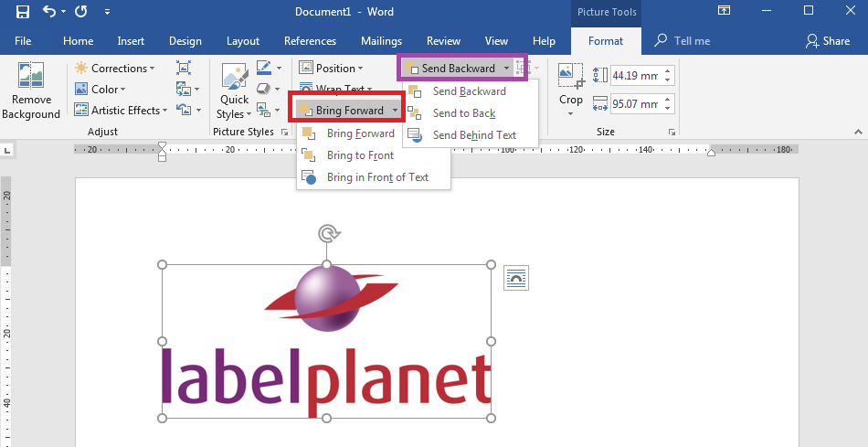Image resolution: width=868 pixels, height=447 pixels.
Task: Click the Picture Layout icon
Action: pos(264,111)
